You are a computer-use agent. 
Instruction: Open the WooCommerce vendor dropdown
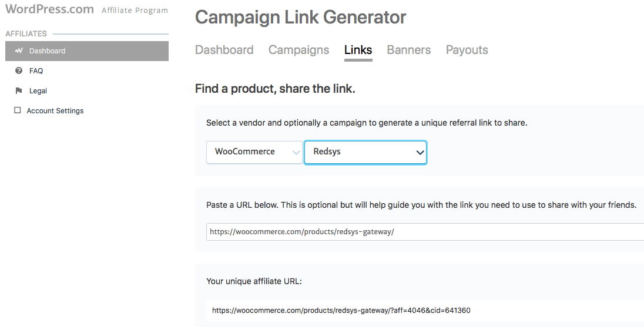[x=254, y=152]
